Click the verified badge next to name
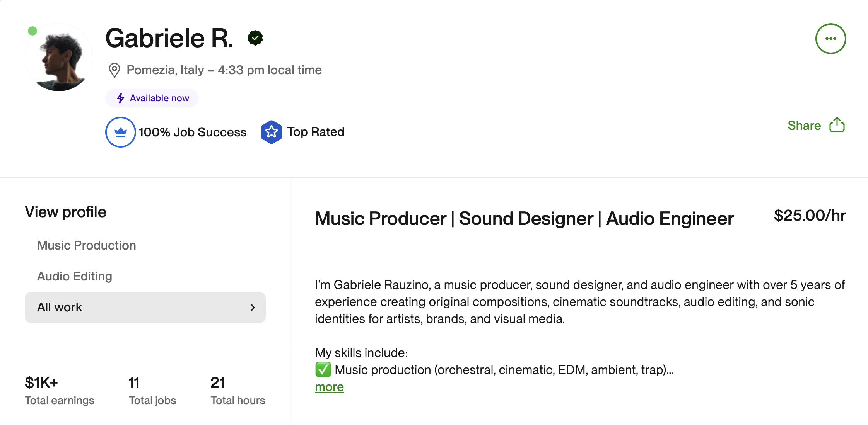The height and width of the screenshot is (425, 868). click(x=255, y=38)
